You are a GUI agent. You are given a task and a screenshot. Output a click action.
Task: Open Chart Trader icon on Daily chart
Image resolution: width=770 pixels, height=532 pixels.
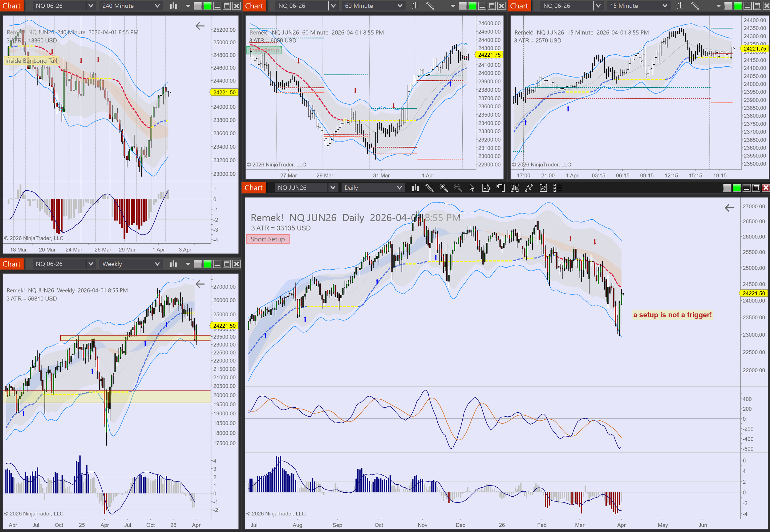tap(500, 188)
